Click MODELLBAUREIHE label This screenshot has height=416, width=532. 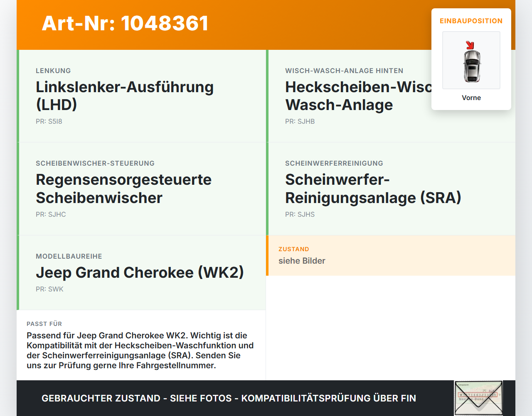(x=69, y=256)
